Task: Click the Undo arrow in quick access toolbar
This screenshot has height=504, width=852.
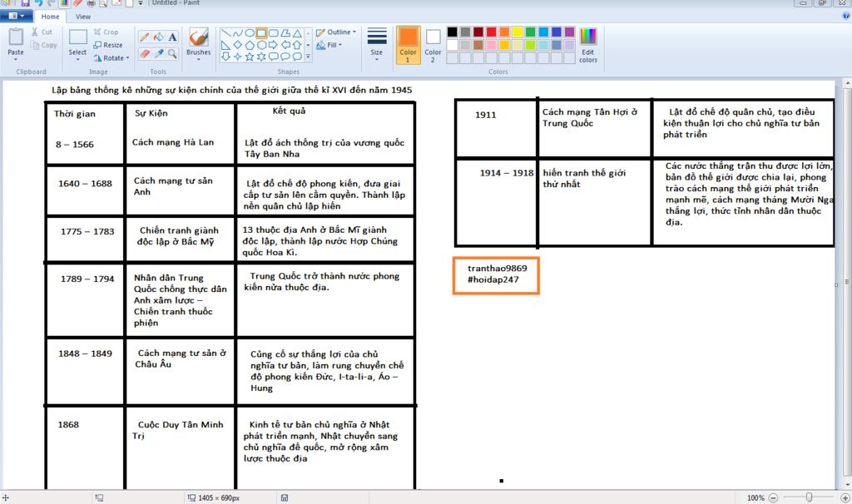Action: (38, 3)
